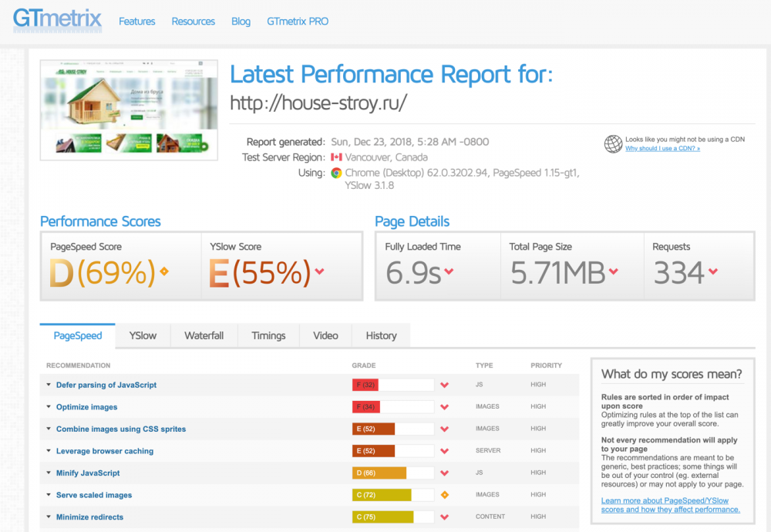Viewport: 771px width, 532px height.
Task: Expand Combine images using CSS sprites triangle
Action: (49, 429)
